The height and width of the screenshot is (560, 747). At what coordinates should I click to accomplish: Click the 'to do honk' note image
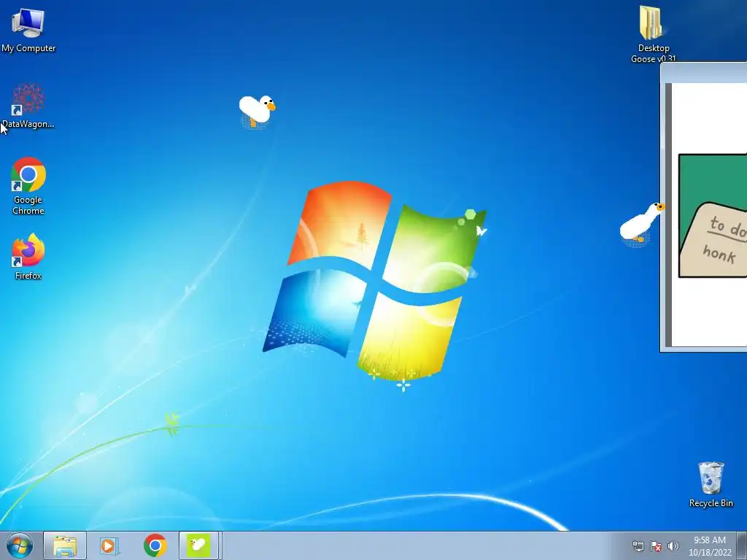coord(713,216)
